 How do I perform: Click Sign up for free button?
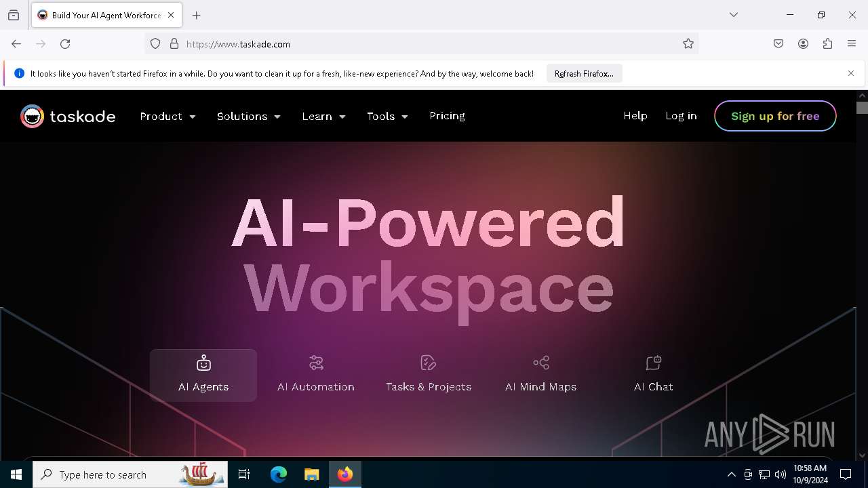click(x=775, y=116)
